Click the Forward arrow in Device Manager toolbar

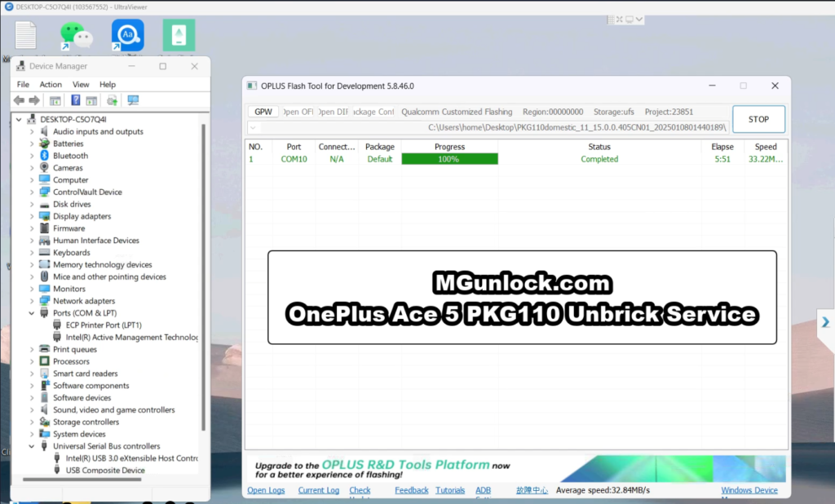(34, 100)
